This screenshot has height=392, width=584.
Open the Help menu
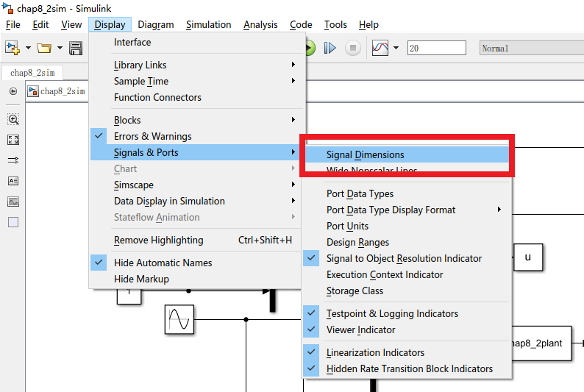368,24
